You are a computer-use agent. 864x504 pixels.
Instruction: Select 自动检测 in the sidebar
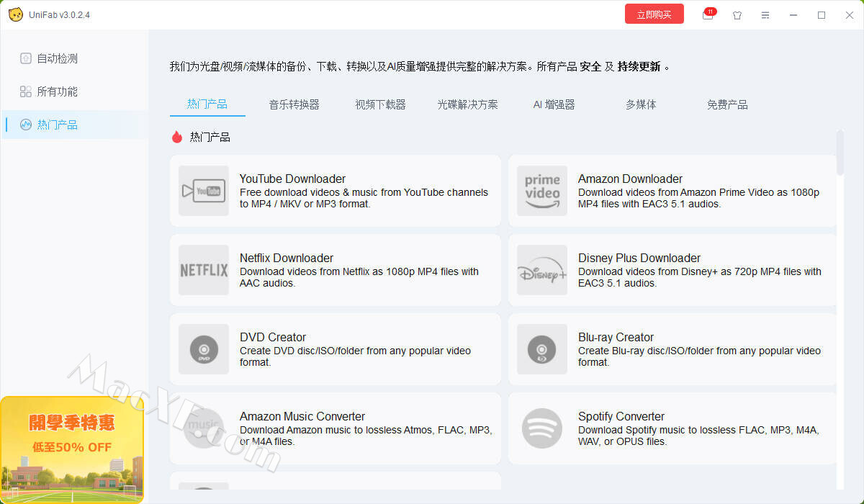coord(75,58)
